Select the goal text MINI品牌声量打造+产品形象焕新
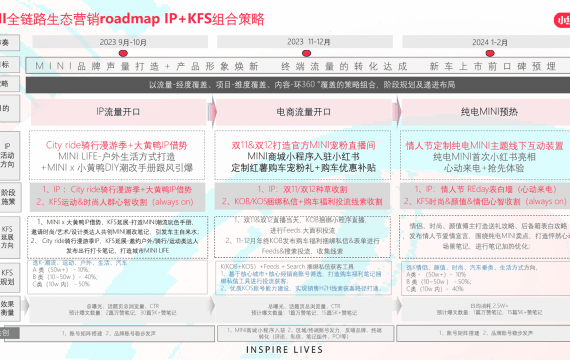Viewport: 570px width, 360px height. pos(147,66)
